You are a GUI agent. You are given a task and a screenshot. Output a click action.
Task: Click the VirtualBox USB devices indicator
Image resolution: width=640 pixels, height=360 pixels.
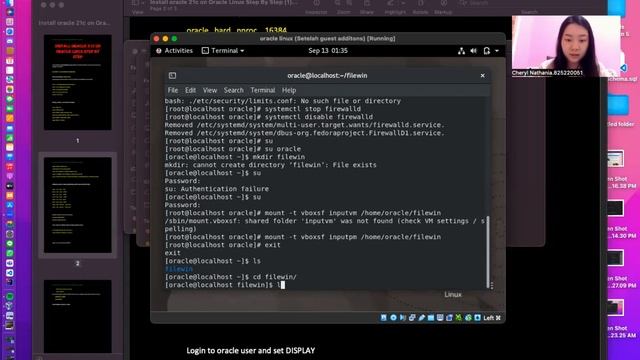click(422, 318)
